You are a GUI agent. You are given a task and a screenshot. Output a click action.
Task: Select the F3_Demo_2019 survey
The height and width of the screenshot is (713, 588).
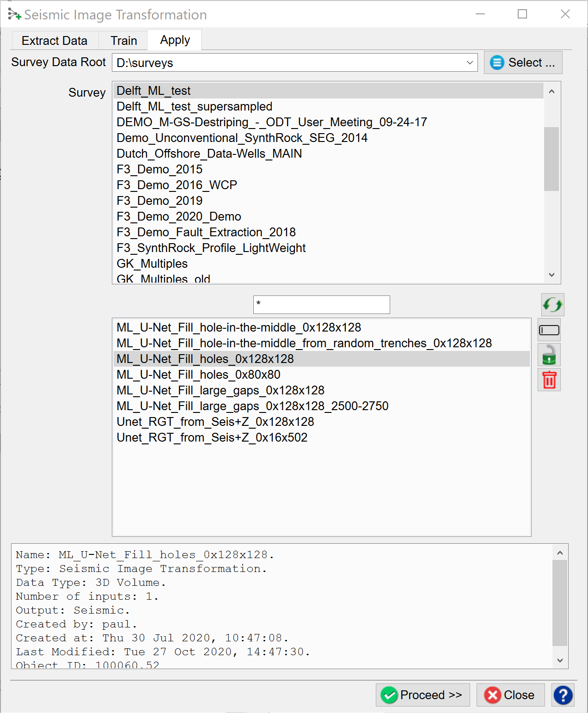[159, 201]
